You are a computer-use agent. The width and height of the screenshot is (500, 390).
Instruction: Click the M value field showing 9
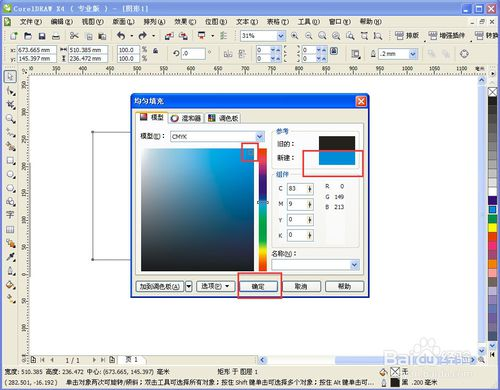click(x=296, y=204)
